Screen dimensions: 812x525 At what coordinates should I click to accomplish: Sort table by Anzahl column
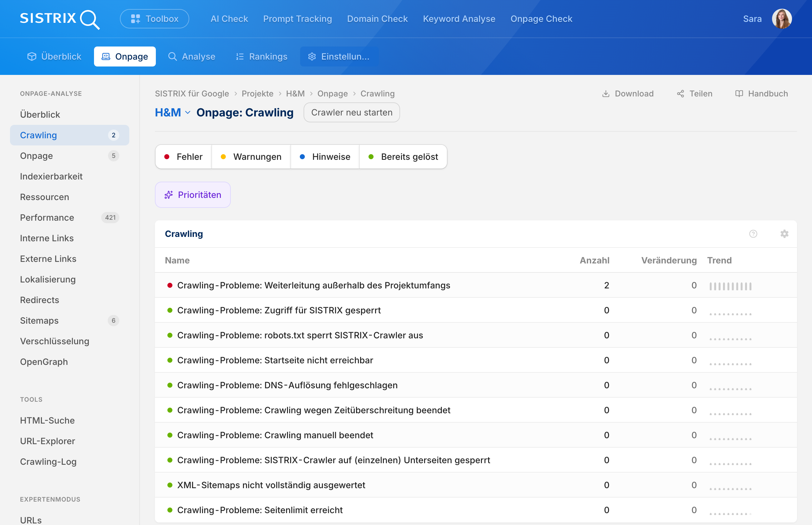[x=594, y=260]
